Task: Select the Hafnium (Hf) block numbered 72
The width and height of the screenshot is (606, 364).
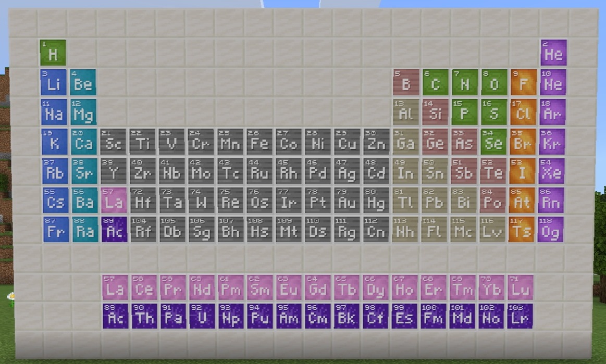Action: point(143,200)
